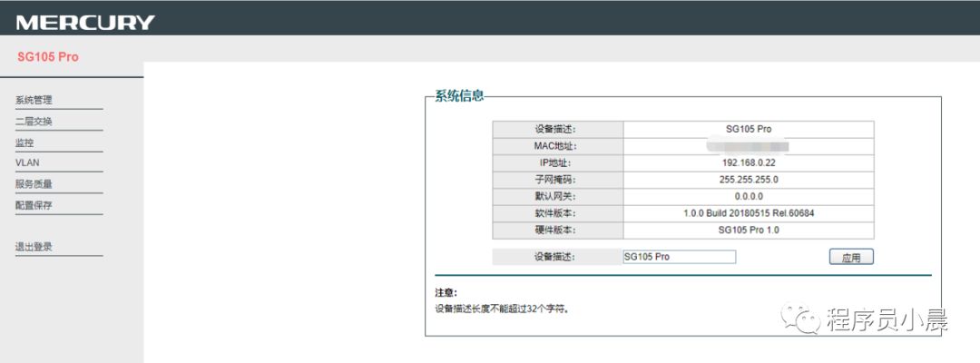Image resolution: width=980 pixels, height=363 pixels.
Task: Click the 硬件版本 label cell
Action: point(557,231)
